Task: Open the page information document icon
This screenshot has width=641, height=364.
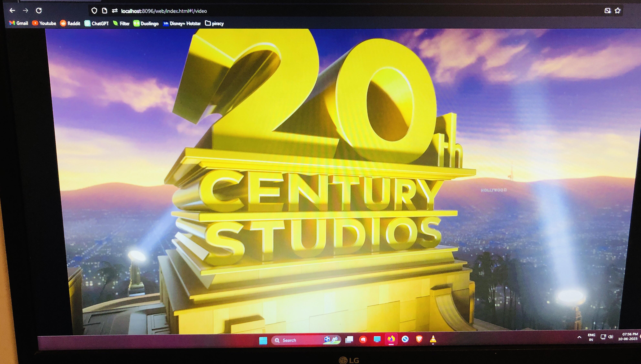Action: pyautogui.click(x=105, y=11)
